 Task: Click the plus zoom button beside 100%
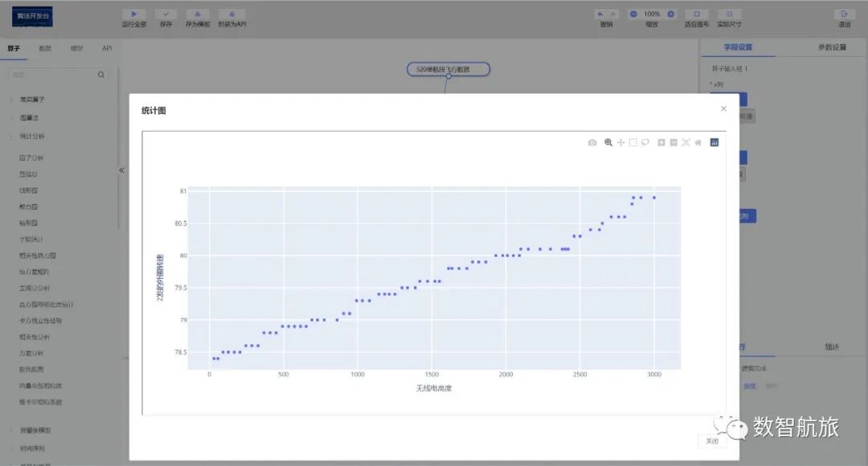(x=671, y=14)
